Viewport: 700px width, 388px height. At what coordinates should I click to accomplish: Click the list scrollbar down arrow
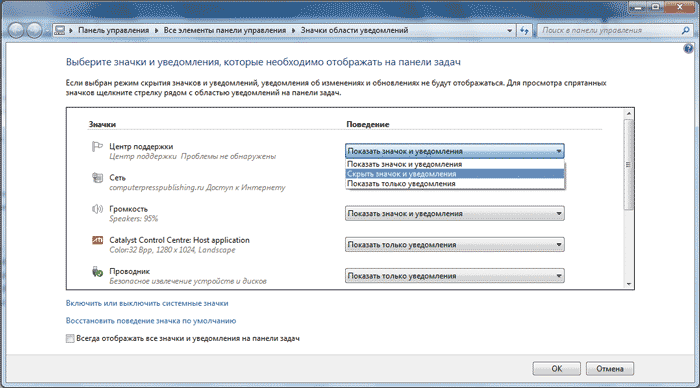(x=629, y=284)
